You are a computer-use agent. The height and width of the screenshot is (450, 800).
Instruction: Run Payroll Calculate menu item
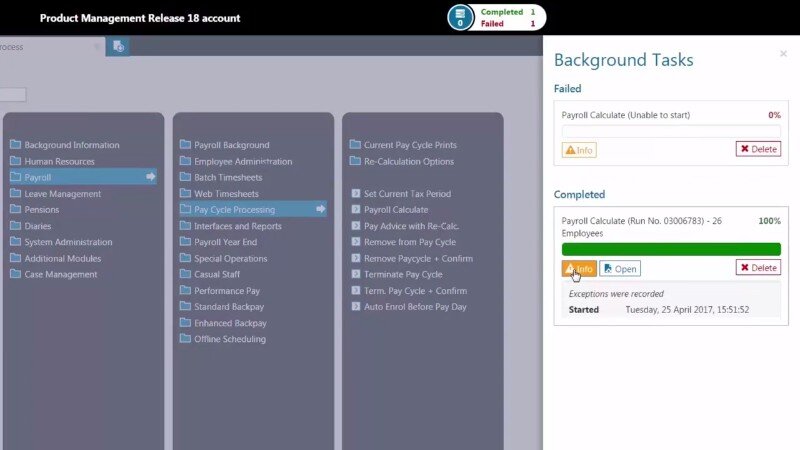point(395,210)
